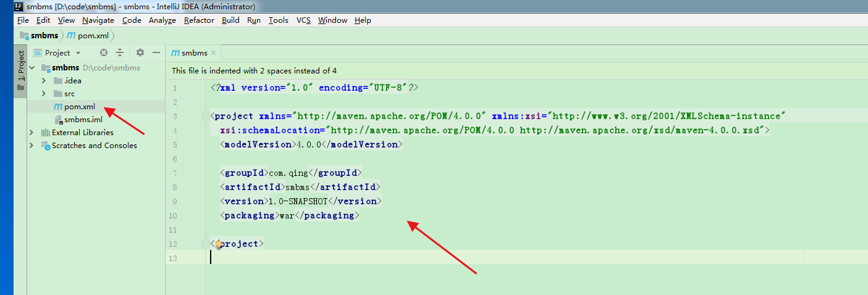Open the Tools menu
The image size is (868, 295).
[278, 20]
